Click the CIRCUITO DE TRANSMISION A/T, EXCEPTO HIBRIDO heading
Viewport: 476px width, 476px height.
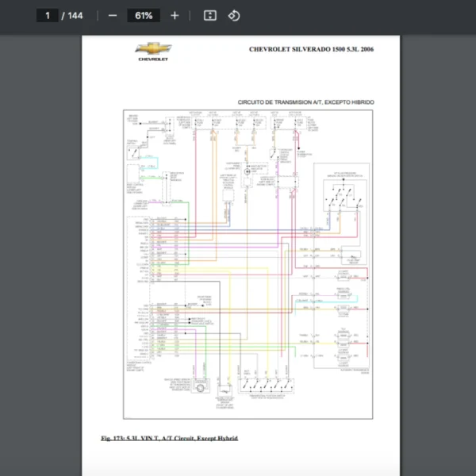point(305,102)
